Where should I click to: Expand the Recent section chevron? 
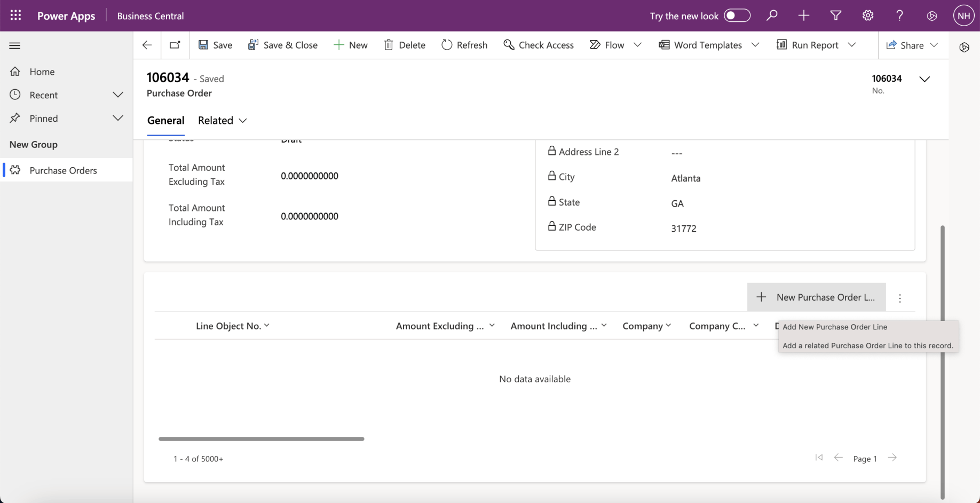(x=118, y=95)
